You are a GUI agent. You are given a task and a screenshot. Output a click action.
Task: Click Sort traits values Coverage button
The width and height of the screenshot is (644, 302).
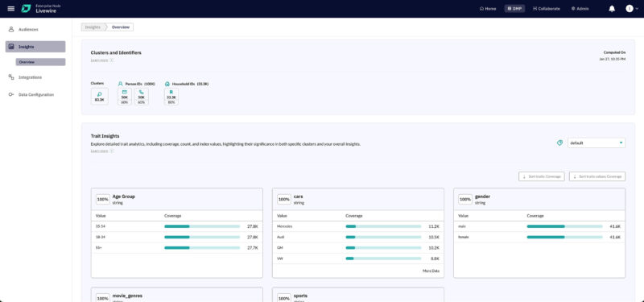(597, 176)
